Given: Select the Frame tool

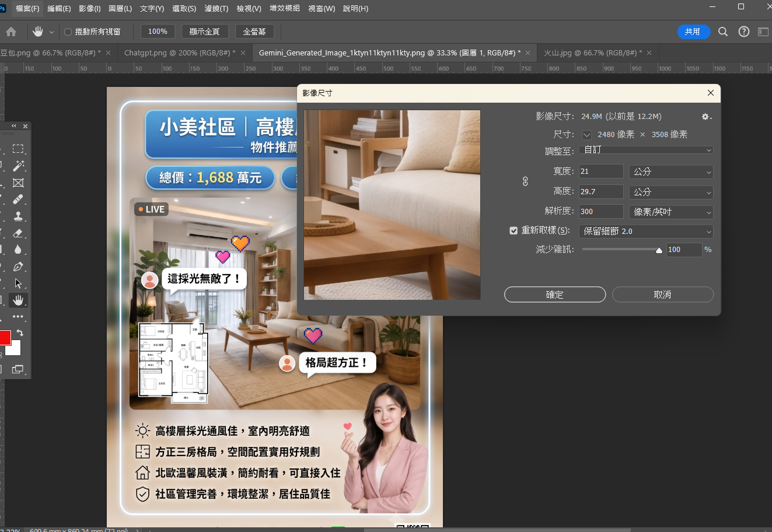Looking at the screenshot, I should click(x=18, y=183).
